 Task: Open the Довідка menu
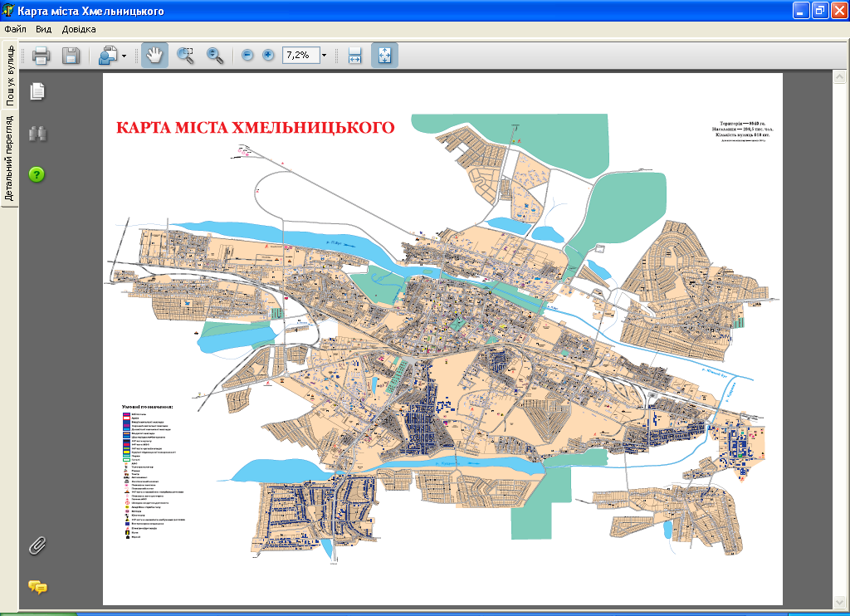pos(79,29)
